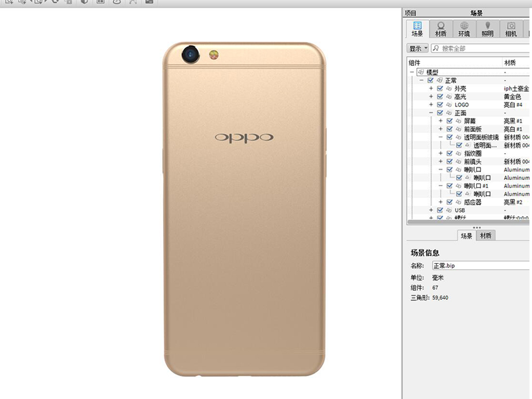
Task: Click the group icon beside 喇叭口 #1
Action: click(x=459, y=186)
